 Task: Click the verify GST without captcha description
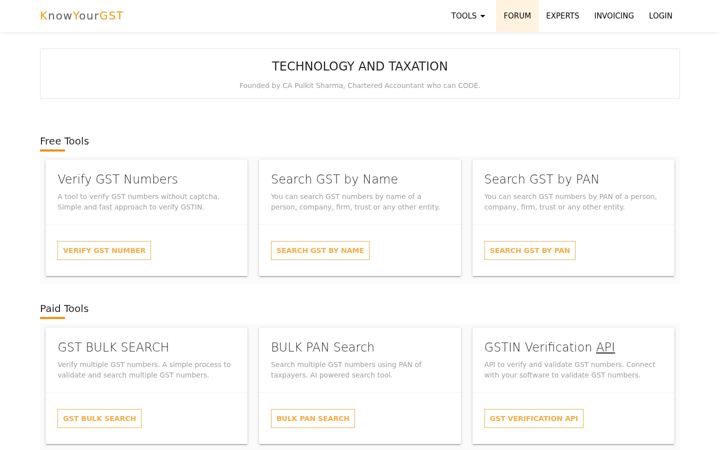click(139, 202)
